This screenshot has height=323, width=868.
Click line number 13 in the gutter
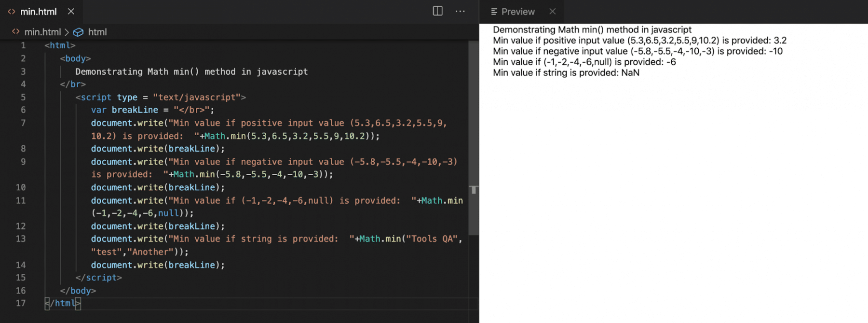(21, 239)
